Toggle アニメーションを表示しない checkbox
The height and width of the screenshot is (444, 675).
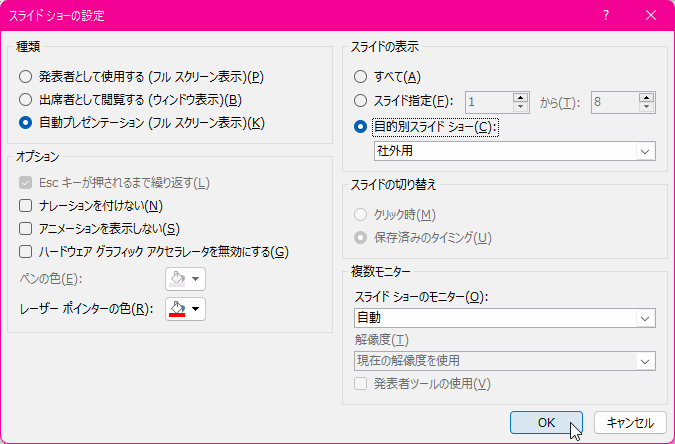click(x=26, y=229)
